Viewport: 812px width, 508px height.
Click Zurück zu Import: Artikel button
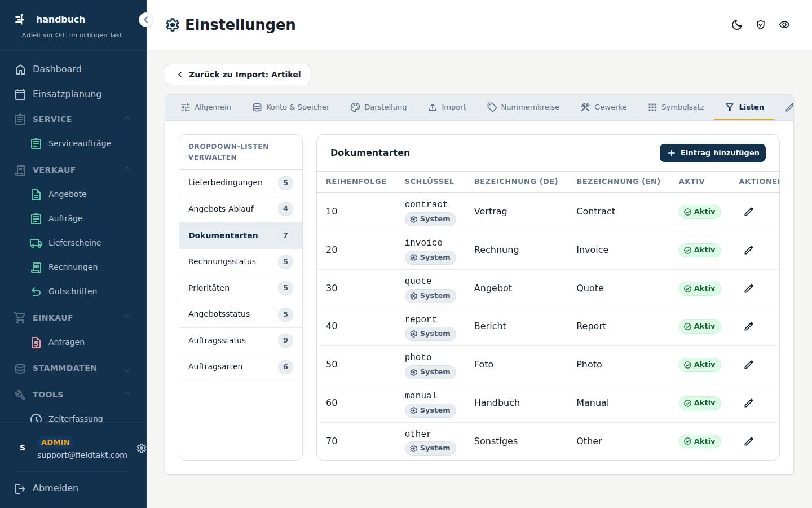point(237,75)
